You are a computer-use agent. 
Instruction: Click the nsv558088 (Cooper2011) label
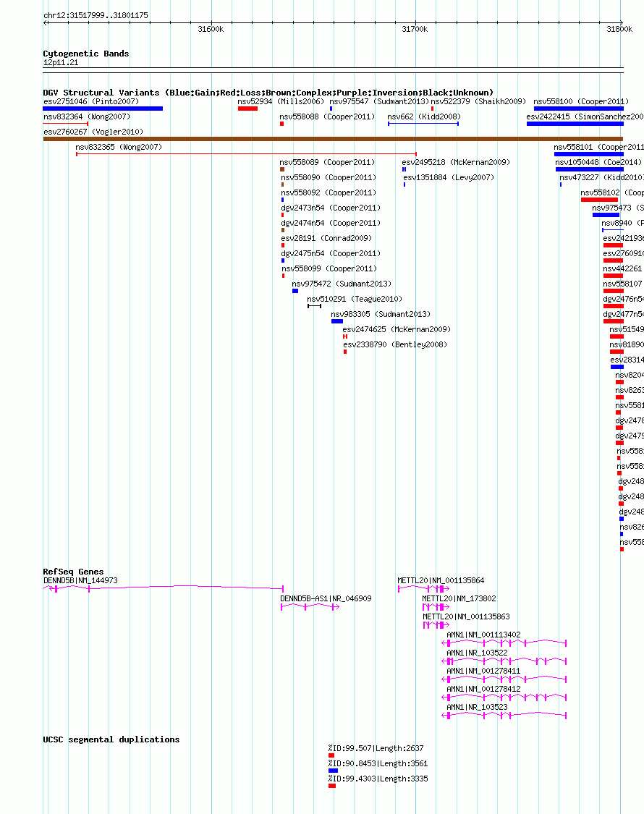coord(327,116)
